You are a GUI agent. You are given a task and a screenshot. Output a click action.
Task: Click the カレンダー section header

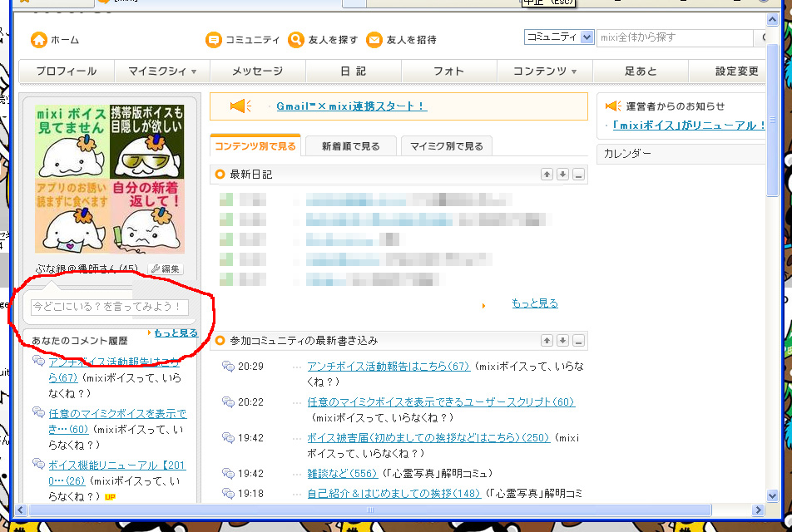[x=681, y=154]
